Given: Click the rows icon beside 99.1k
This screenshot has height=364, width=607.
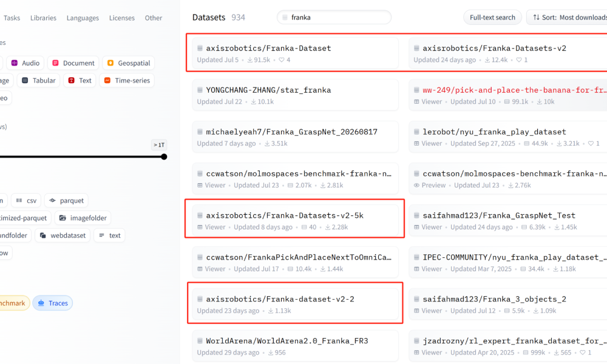Looking at the screenshot, I should (507, 102).
